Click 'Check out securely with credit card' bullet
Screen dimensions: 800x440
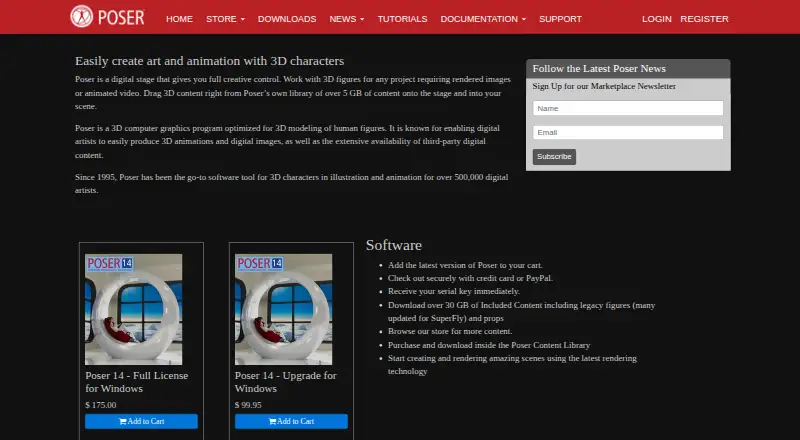470,278
